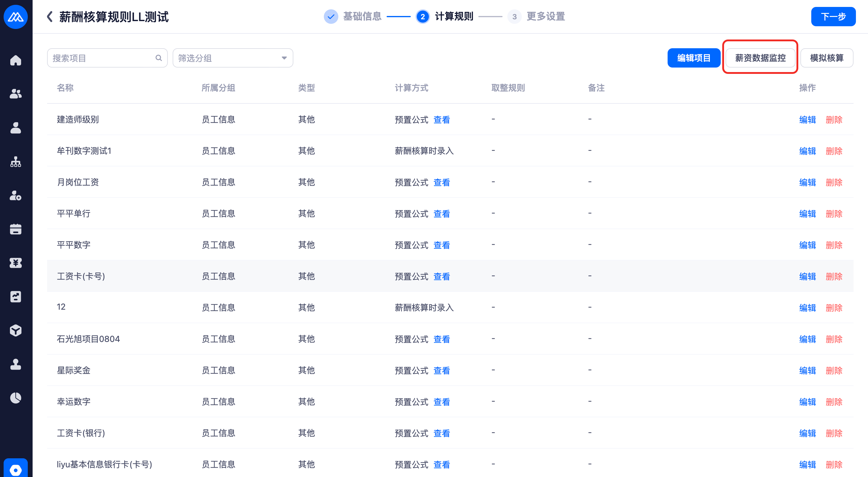The width and height of the screenshot is (868, 477).
Task: Open the home icon in the sidebar
Action: 15,60
